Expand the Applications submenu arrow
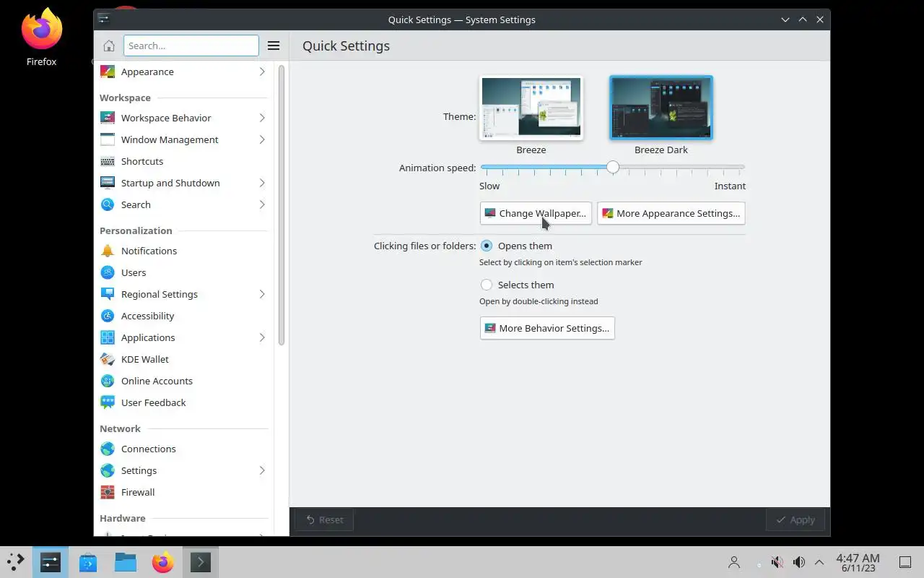The image size is (924, 578). click(x=262, y=337)
